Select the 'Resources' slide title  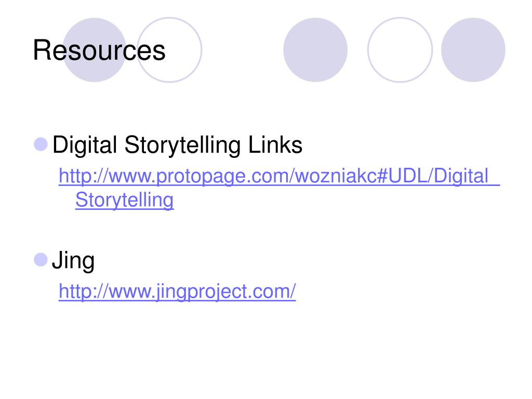pyautogui.click(x=99, y=50)
